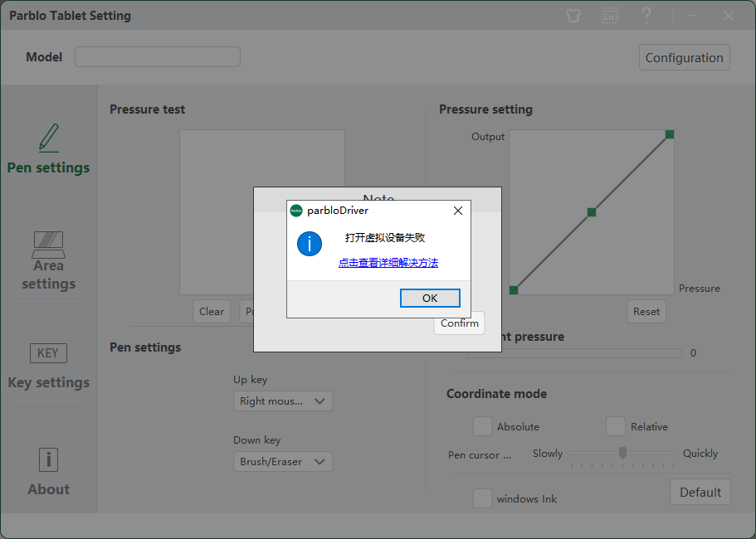Click the error text 打开虚拟设备失败
The height and width of the screenshot is (539, 756).
[x=385, y=237]
